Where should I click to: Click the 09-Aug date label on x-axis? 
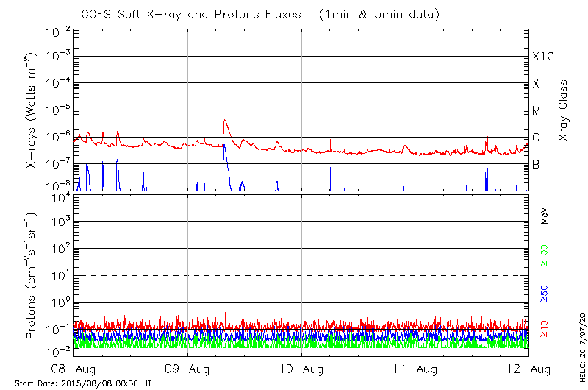[188, 368]
